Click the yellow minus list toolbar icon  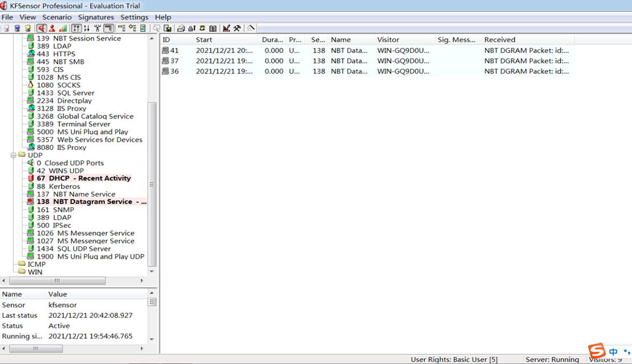(x=121, y=28)
